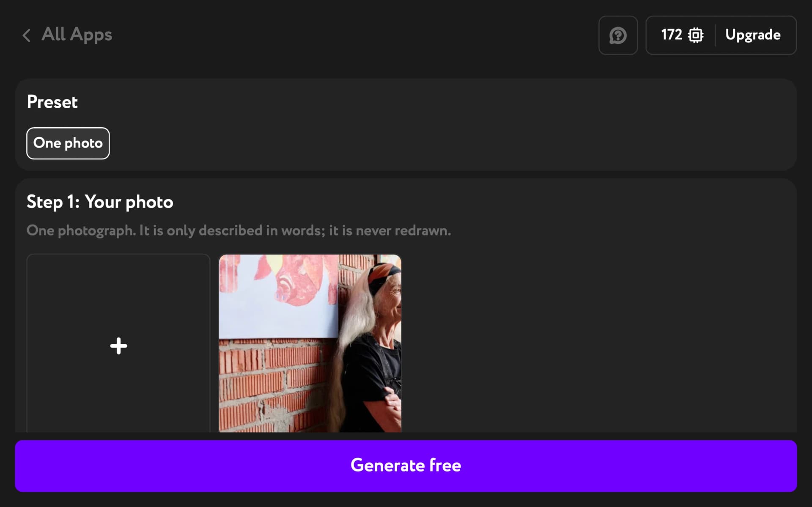Open the help chat question icon
Image resolution: width=812 pixels, height=507 pixels.
click(618, 35)
